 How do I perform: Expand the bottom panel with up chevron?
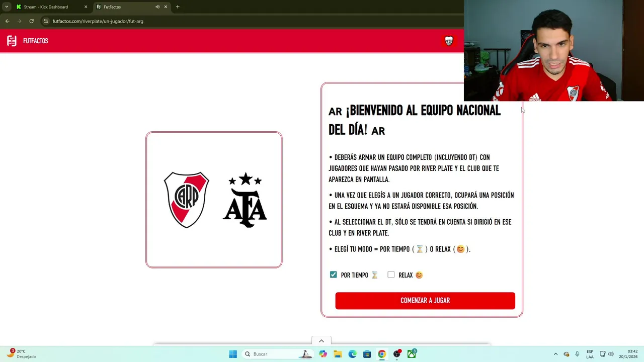point(321,341)
